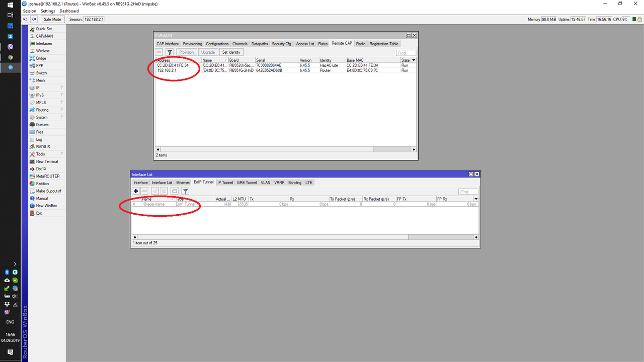This screenshot has height=362, width=644.
Task: Launch New Terminal from the sidebar
Action: click(x=47, y=161)
